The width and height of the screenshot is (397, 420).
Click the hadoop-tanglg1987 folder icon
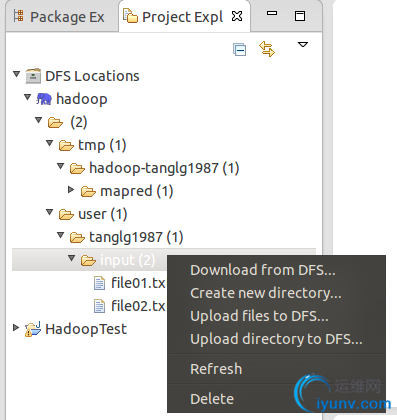point(77,168)
